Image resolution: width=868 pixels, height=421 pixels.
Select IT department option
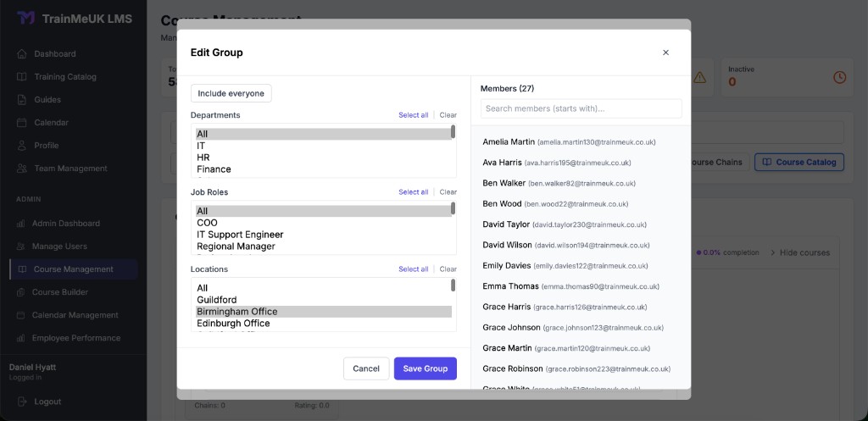pyautogui.click(x=323, y=146)
